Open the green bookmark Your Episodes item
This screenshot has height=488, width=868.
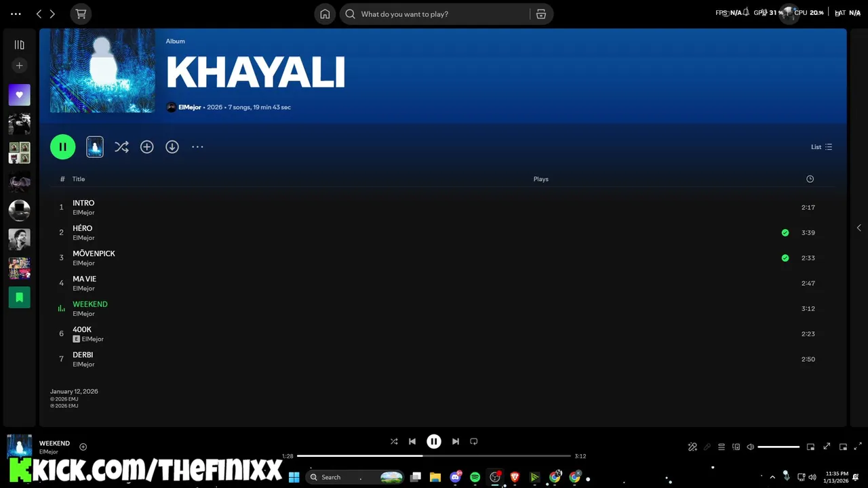[19, 297]
